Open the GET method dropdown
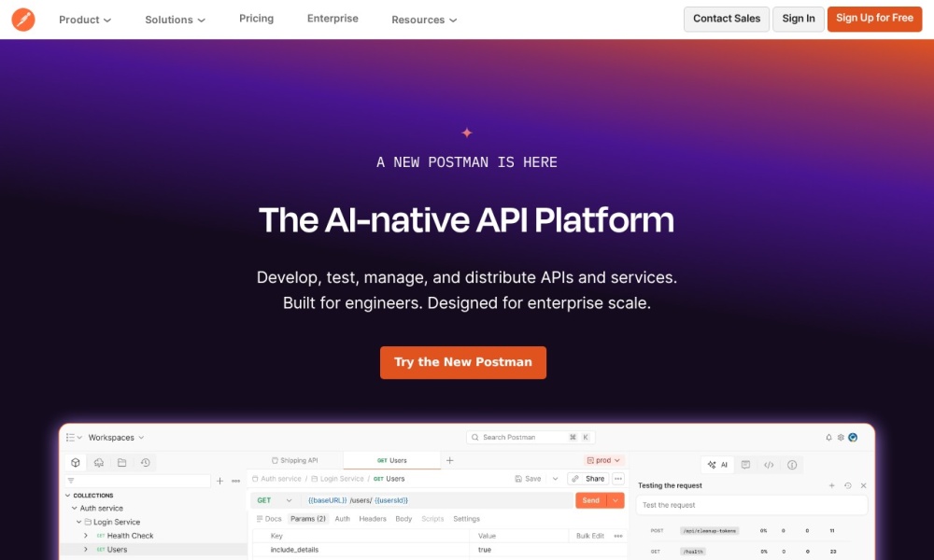The width and height of the screenshot is (934, 560). 275,500
